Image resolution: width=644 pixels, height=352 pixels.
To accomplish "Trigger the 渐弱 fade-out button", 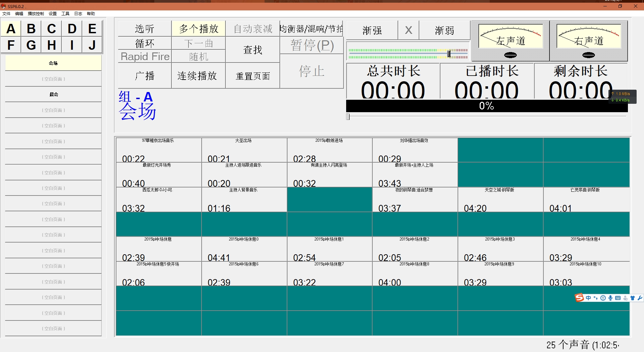I will pyautogui.click(x=444, y=30).
